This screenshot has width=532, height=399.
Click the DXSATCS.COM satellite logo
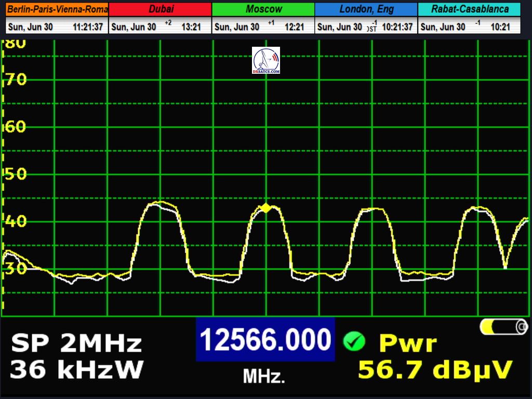(265, 60)
